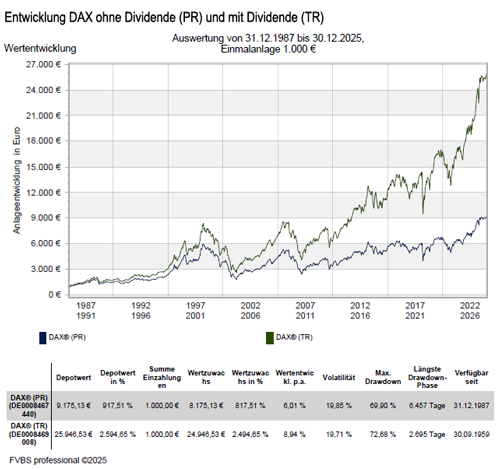This screenshot has height=470, width=500.
Task: Click the FVBS professional ©2025 footer text
Action: pos(58,460)
